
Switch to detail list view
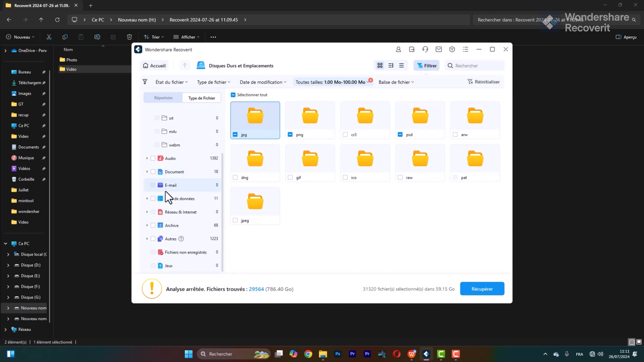pyautogui.click(x=391, y=65)
